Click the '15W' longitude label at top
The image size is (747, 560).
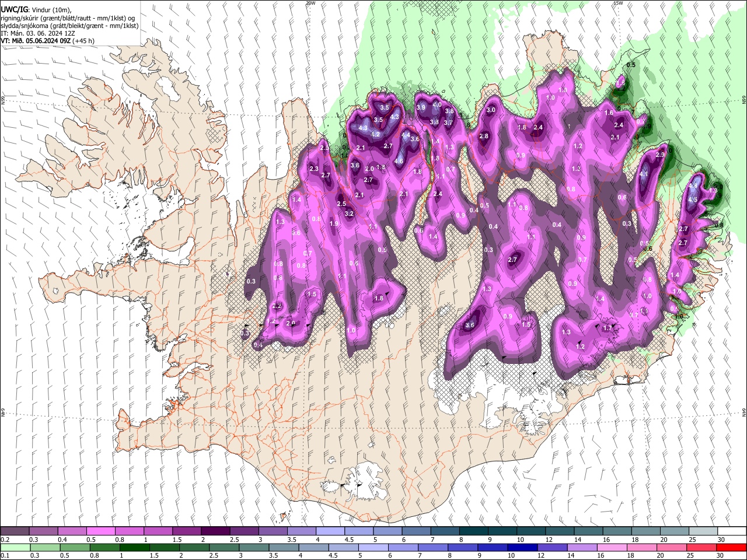[618, 3]
